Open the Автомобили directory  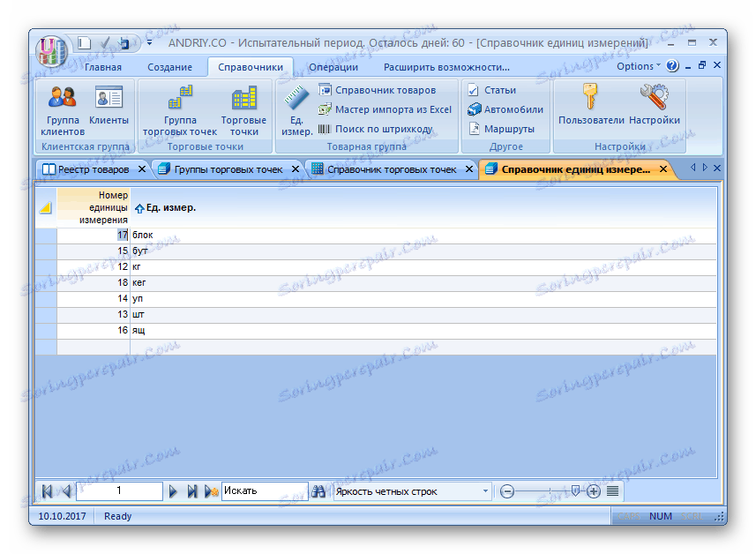pos(505,109)
